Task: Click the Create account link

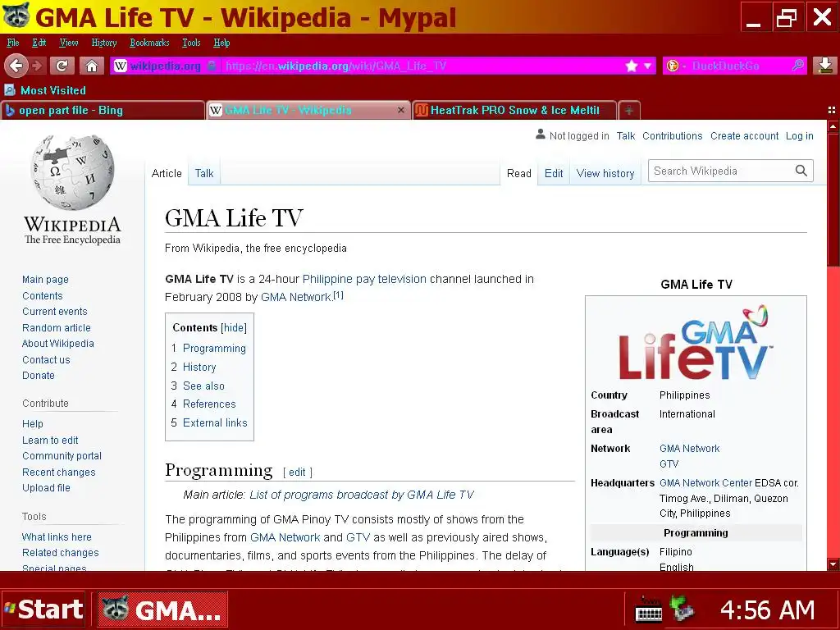Action: coord(744,136)
